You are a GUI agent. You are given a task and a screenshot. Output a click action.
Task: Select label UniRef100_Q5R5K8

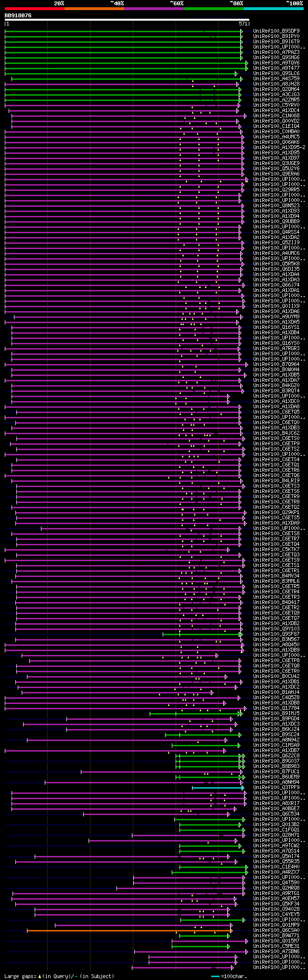coord(276,264)
